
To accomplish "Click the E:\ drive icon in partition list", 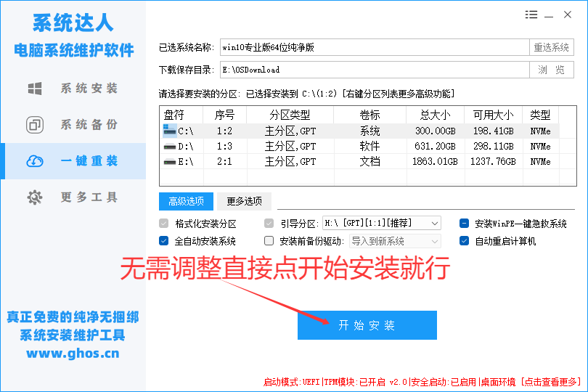I will pos(169,162).
